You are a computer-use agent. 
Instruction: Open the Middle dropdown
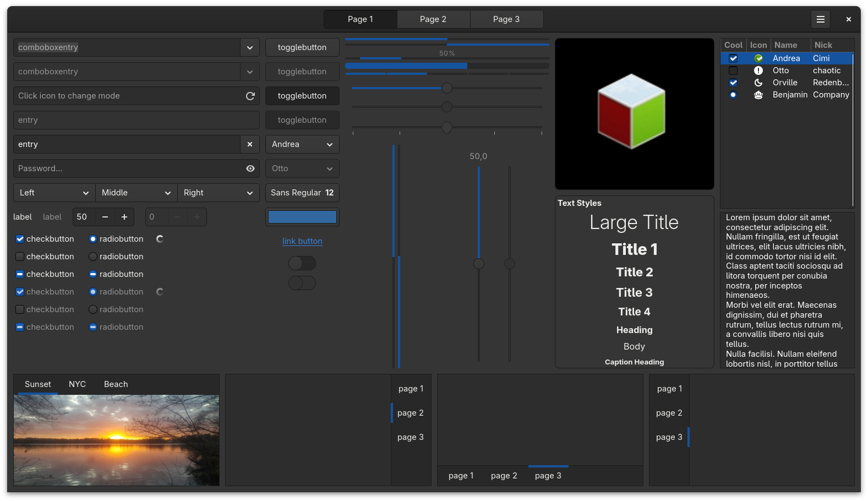(x=136, y=193)
